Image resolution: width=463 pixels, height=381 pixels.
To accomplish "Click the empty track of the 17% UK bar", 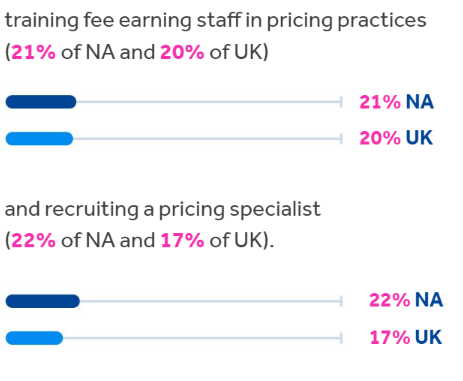I will tap(202, 338).
